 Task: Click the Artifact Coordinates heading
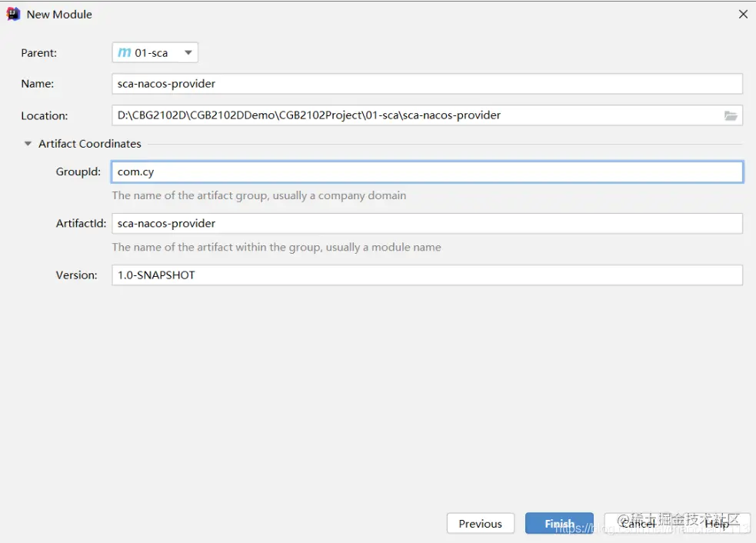click(x=90, y=144)
